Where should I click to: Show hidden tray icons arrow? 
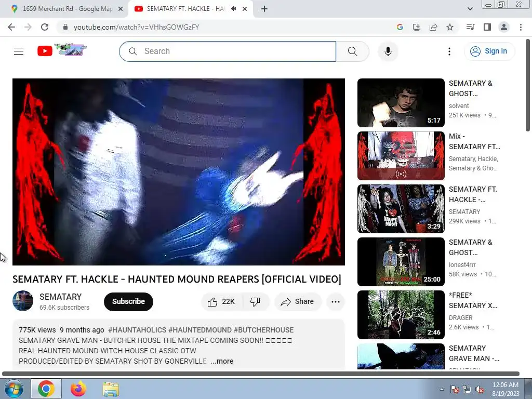click(x=442, y=389)
